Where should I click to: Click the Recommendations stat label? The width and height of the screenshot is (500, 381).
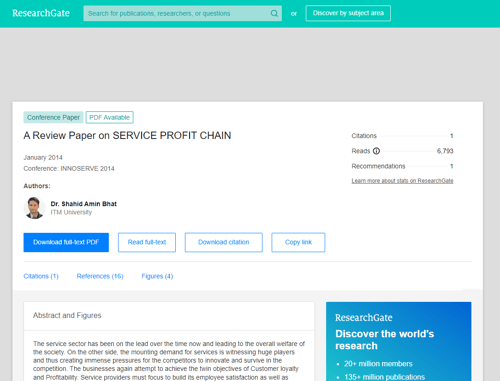[378, 166]
